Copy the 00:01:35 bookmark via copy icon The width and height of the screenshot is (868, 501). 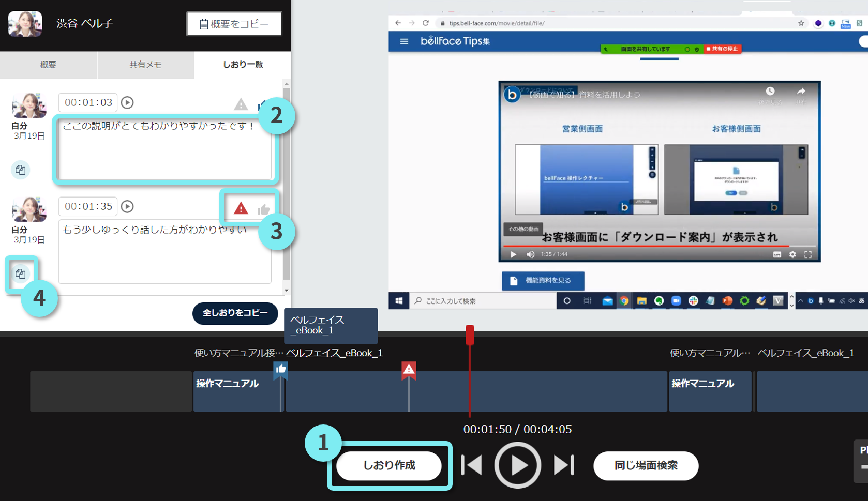point(20,274)
